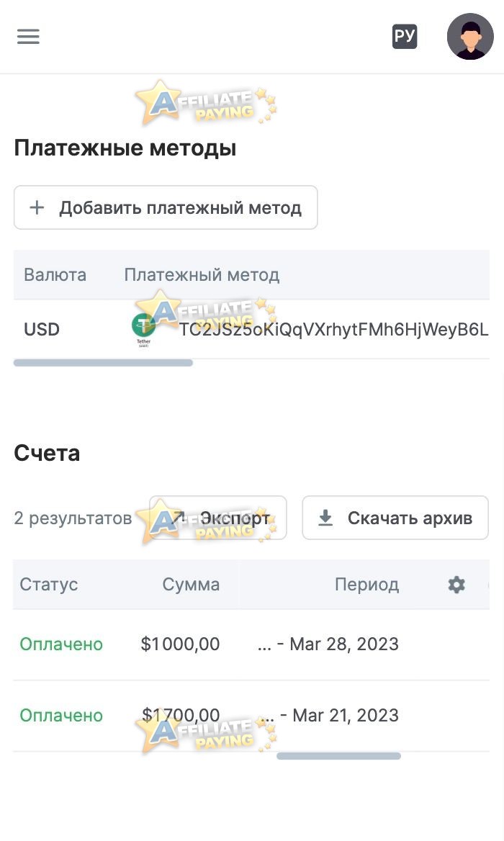
Task: Click the Tether logo icon
Action: click(143, 329)
